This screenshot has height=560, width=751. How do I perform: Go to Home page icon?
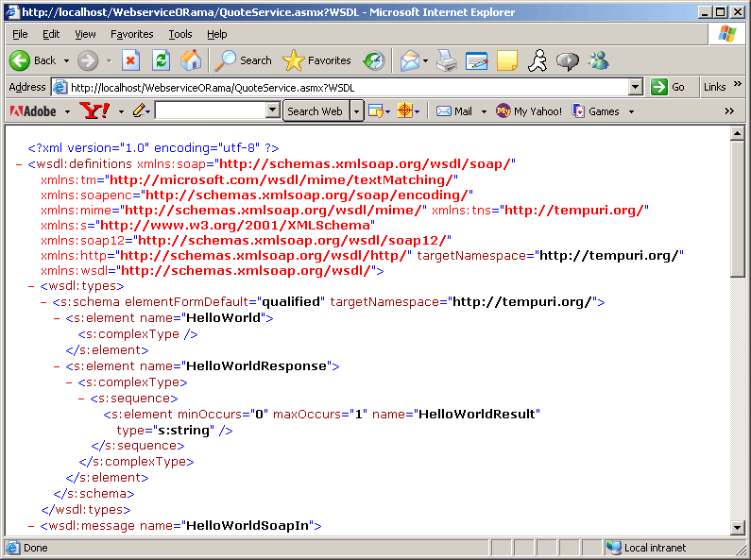[x=191, y=60]
